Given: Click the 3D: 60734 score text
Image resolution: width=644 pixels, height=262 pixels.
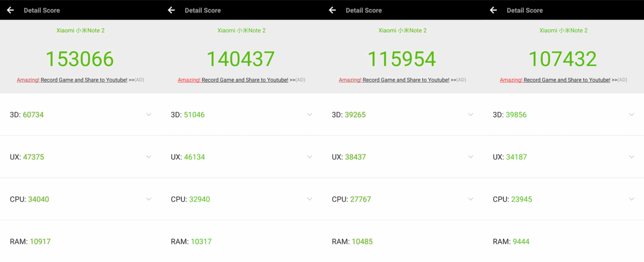Looking at the screenshot, I should (27, 115).
